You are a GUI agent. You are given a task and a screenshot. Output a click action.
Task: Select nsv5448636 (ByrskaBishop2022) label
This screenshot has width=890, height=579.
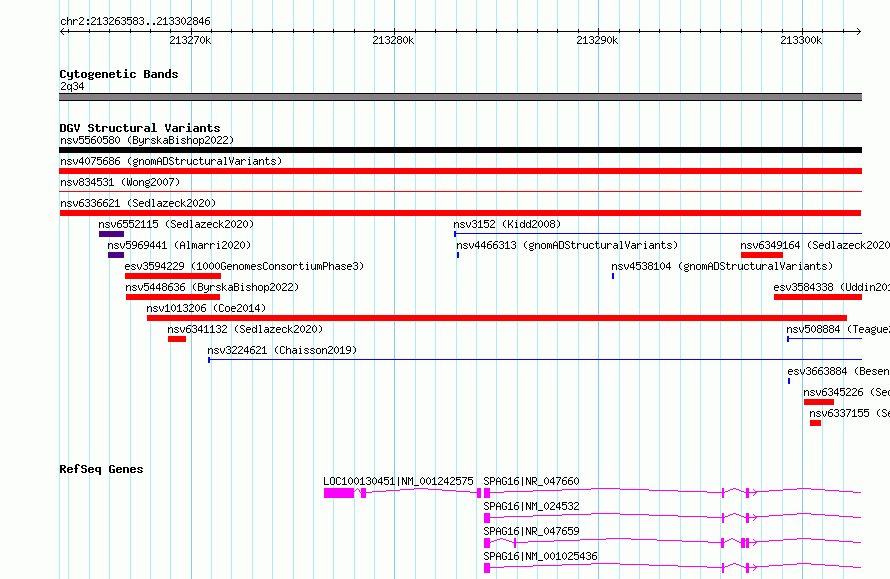[212, 287]
